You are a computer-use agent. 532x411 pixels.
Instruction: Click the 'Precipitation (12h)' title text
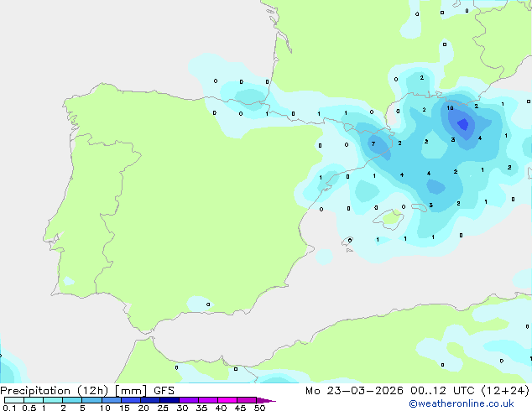pos(54,391)
